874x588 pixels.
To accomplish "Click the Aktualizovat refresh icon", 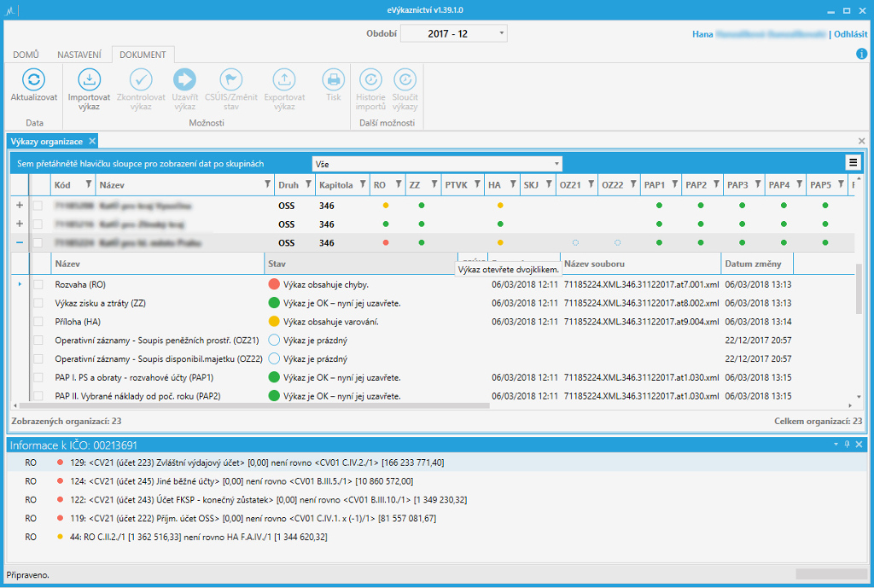I will click(33, 80).
